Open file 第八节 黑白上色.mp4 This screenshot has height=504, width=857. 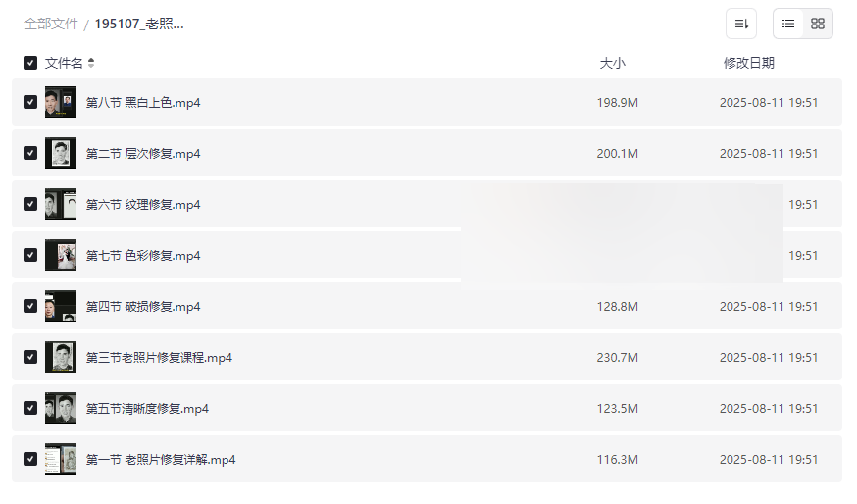(x=143, y=102)
